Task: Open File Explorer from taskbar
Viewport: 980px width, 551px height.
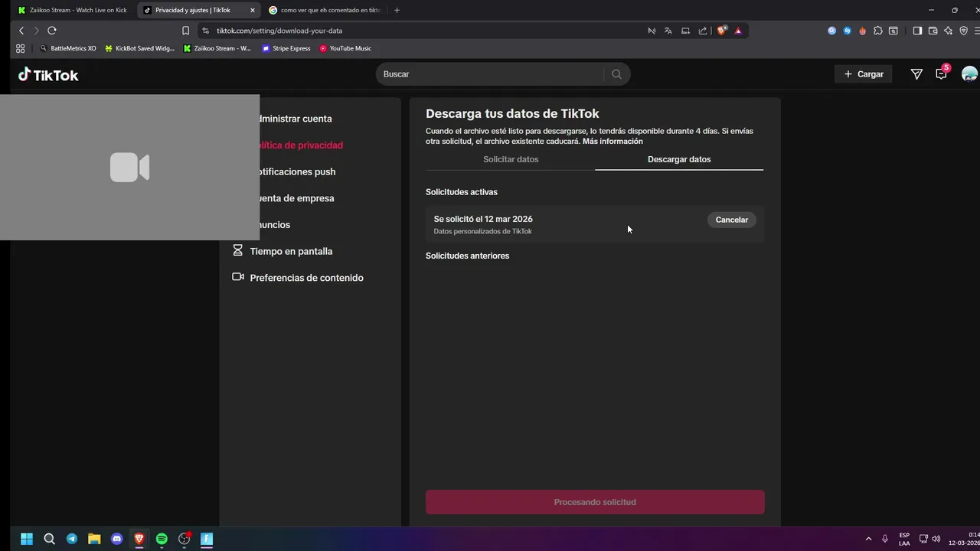Action: tap(94, 539)
